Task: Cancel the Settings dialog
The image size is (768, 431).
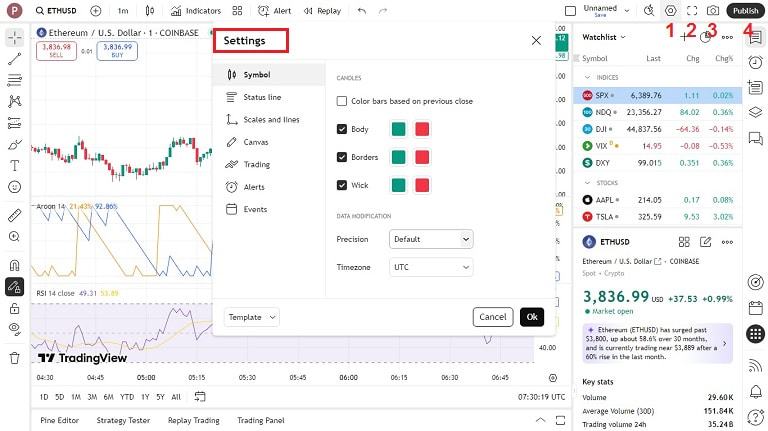Action: (492, 317)
